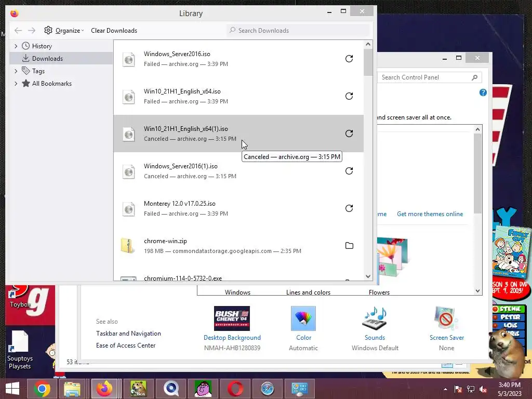The image size is (532, 399).
Task: Click the Windows_Server2016.iso file icon
Action: point(129,59)
